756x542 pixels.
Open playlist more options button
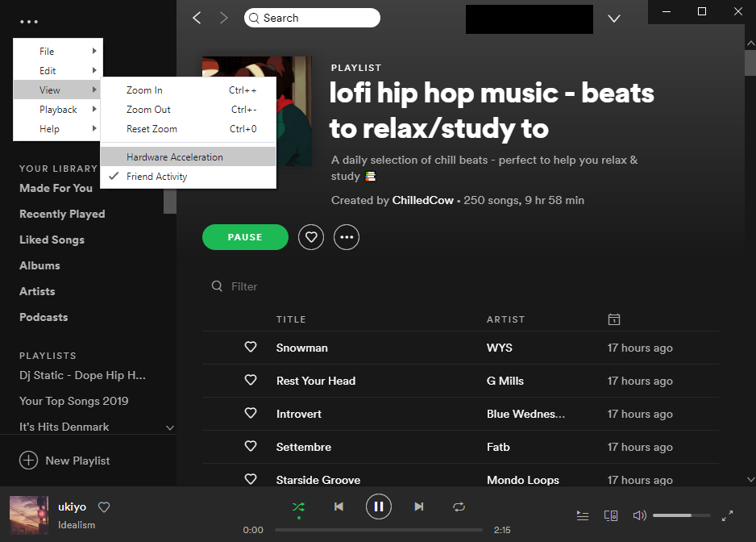(347, 237)
